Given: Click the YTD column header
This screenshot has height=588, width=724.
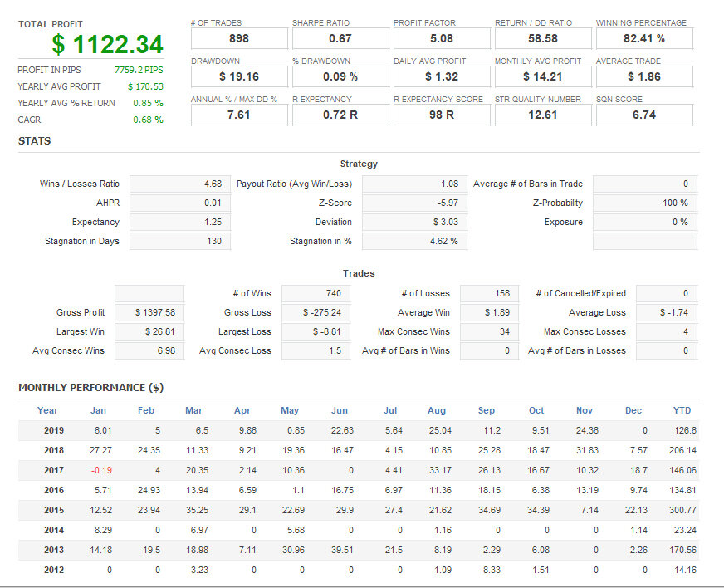Looking at the screenshot, I should coord(682,410).
